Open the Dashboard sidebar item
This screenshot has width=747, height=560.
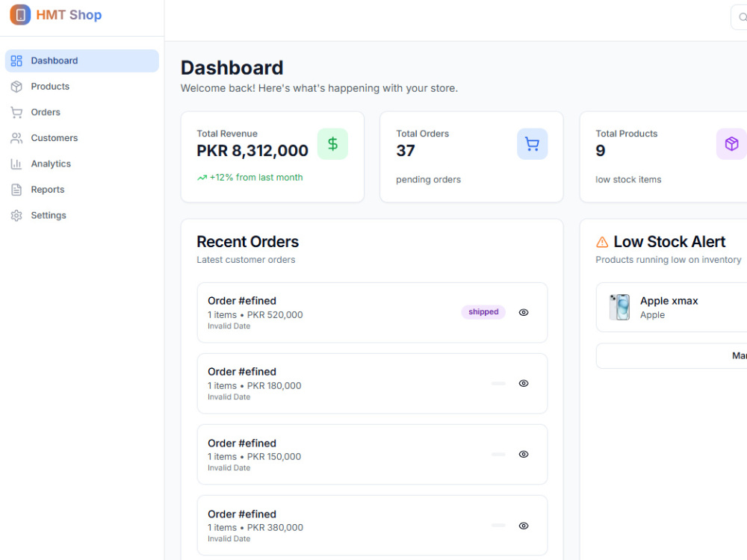tap(82, 61)
